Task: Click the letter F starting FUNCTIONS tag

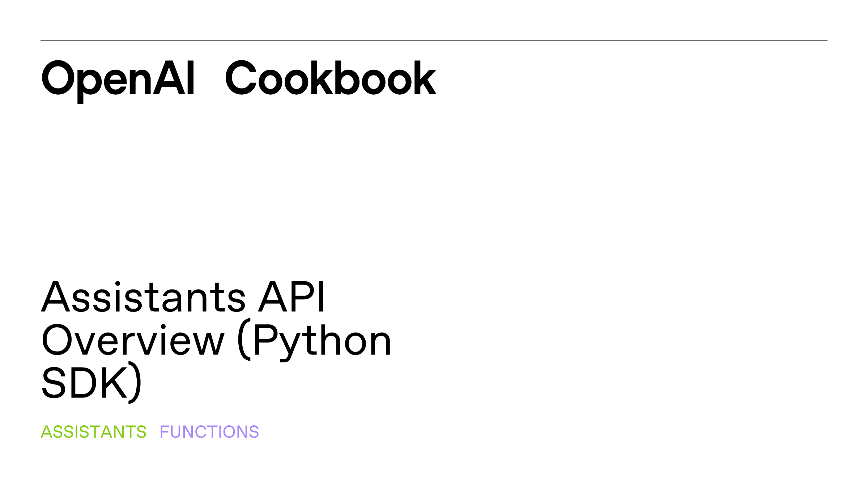Action: pos(165,432)
